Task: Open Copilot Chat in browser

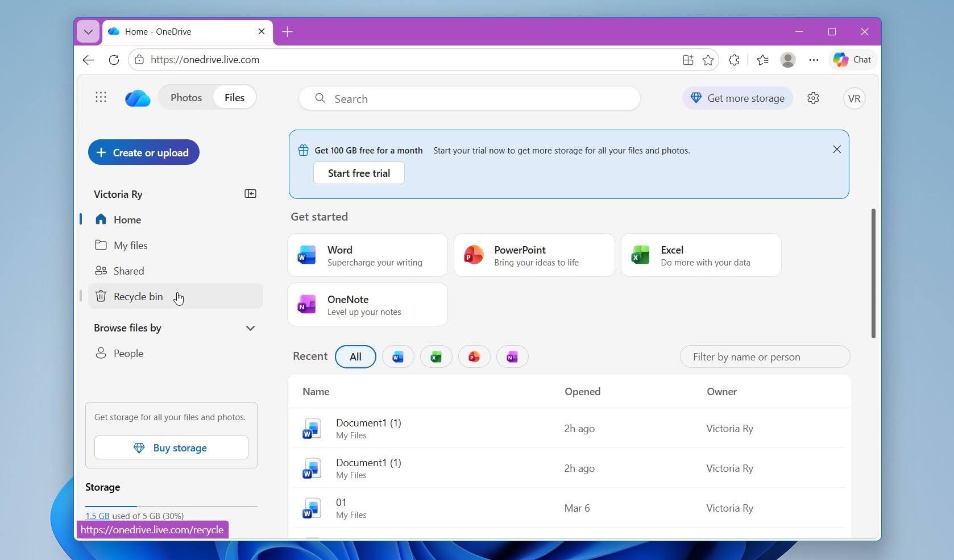Action: tap(852, 60)
